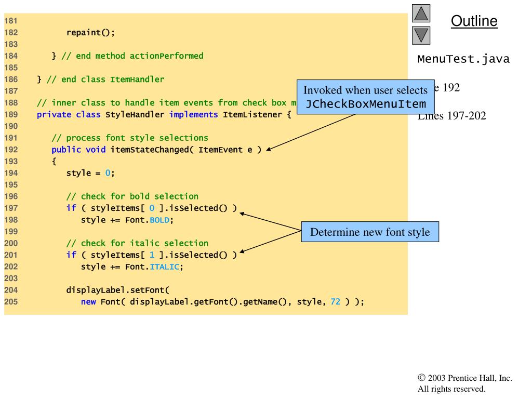Viewport: 532px width, 399px height.
Task: Click the 'if ( styleItems[ 1 ].isSelected() )' line
Action: (152, 255)
